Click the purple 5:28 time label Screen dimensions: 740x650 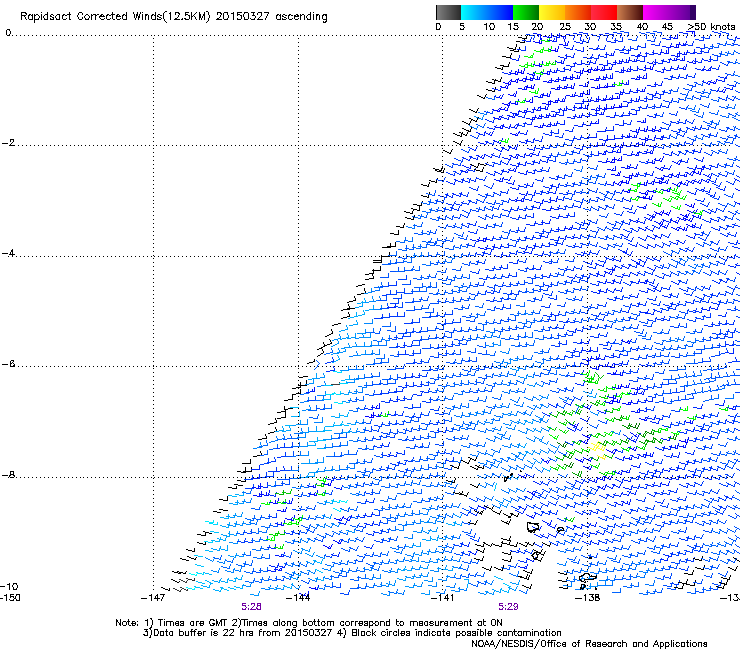tap(251, 607)
